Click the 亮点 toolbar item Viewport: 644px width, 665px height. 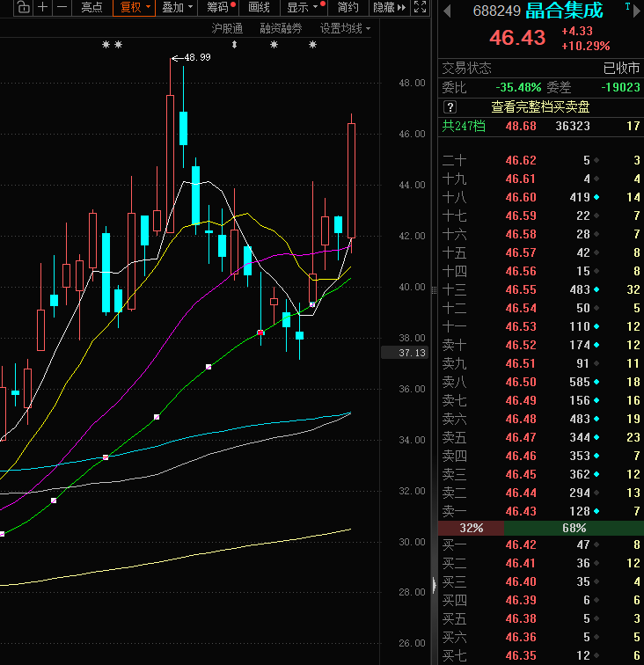point(92,7)
